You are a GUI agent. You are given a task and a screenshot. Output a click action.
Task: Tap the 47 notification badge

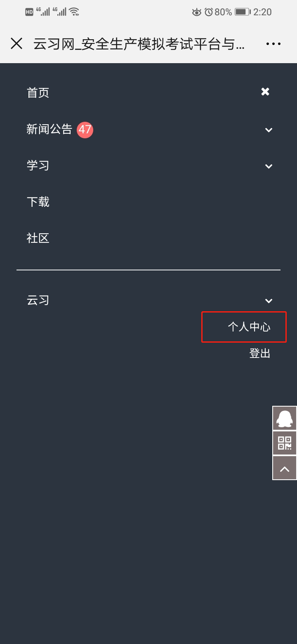pyautogui.click(x=85, y=130)
